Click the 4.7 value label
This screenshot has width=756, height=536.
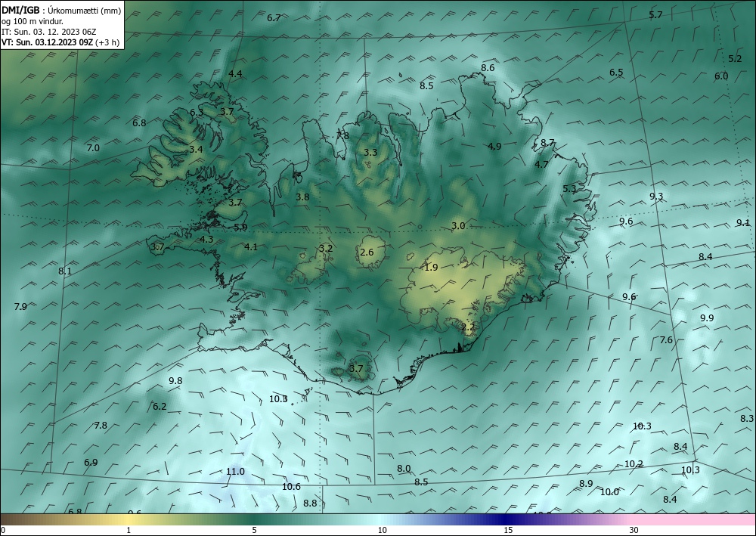(542, 164)
